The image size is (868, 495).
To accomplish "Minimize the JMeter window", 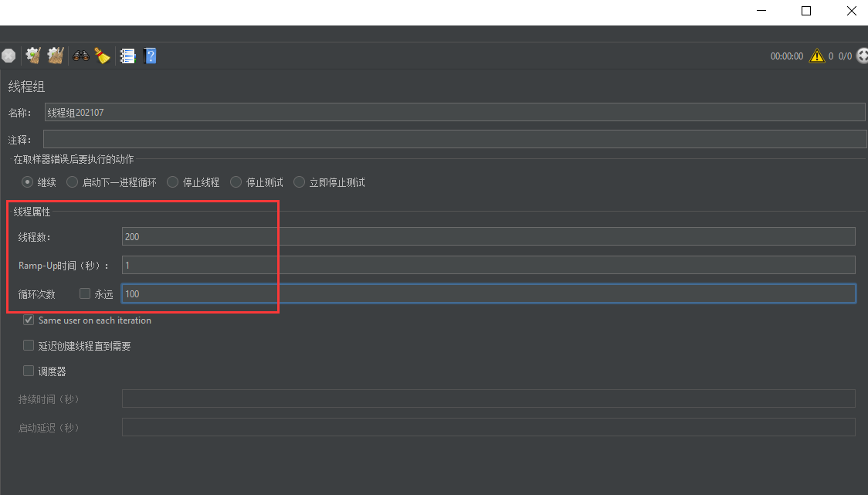I will (761, 11).
